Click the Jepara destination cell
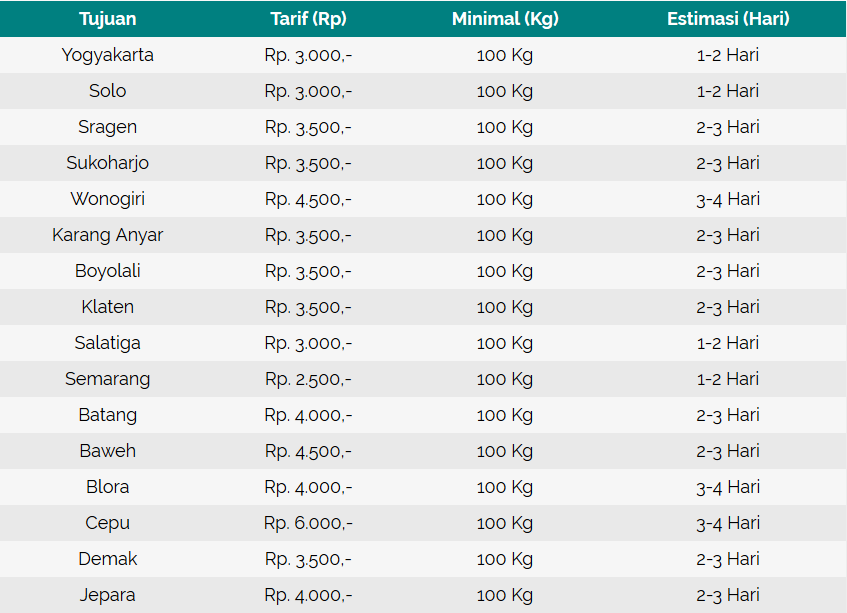 pos(108,595)
